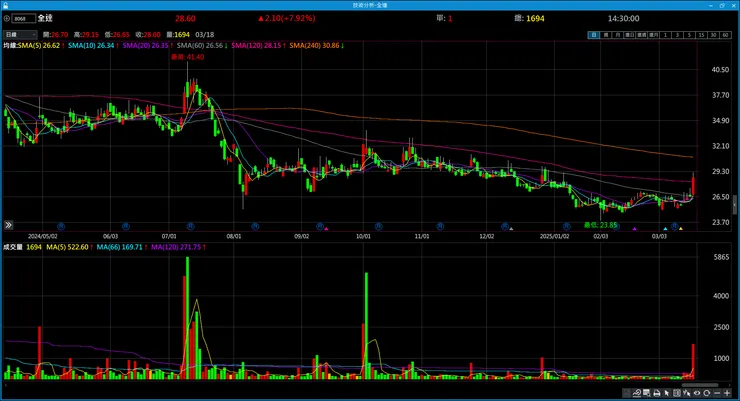Click the SMA(240) 30.86 moving average label
Image resolution: width=740 pixels, height=401 pixels.
point(314,46)
